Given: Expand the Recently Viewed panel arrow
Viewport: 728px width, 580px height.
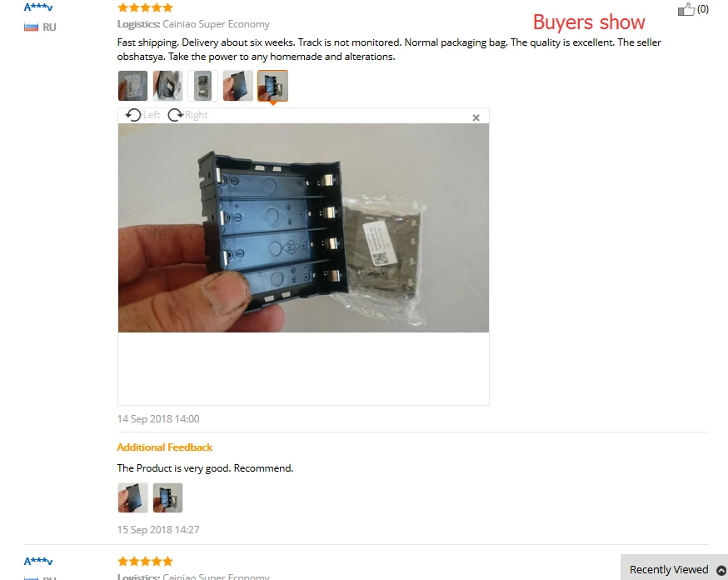Looking at the screenshot, I should click(721, 570).
